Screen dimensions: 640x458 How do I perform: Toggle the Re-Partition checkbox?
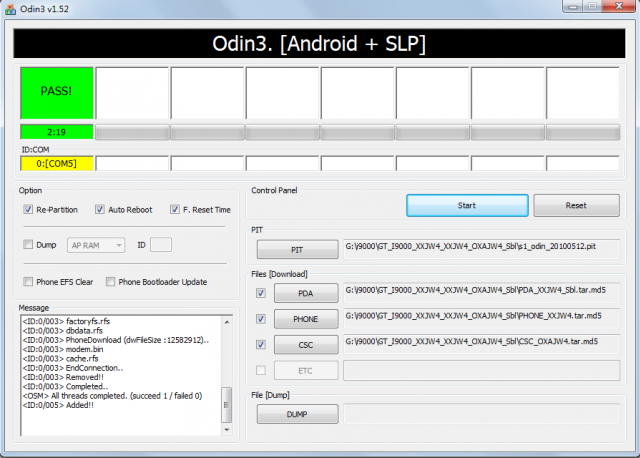coord(28,209)
